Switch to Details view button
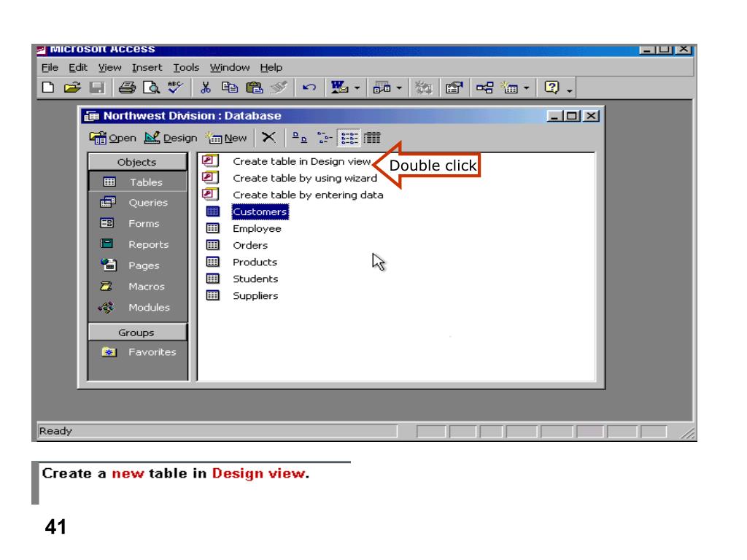The image size is (747, 560). tap(372, 138)
